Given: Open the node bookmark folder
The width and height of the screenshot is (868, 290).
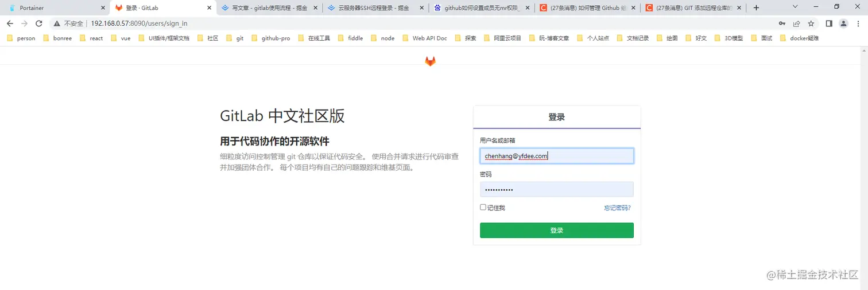Looking at the screenshot, I should tap(382, 38).
